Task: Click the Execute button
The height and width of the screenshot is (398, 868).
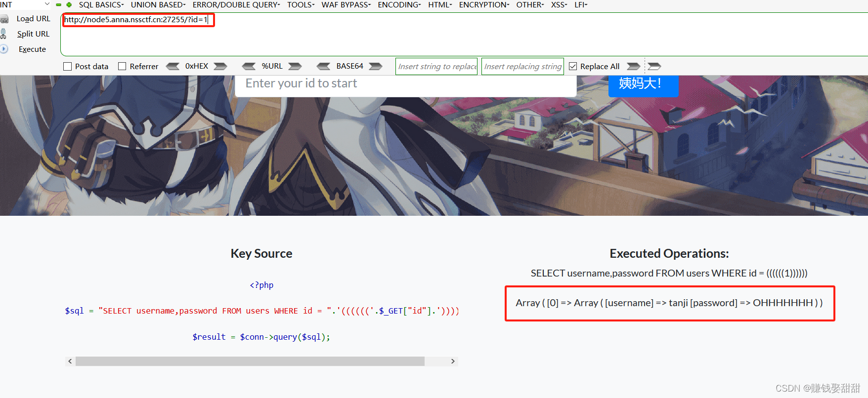Action: click(32, 49)
